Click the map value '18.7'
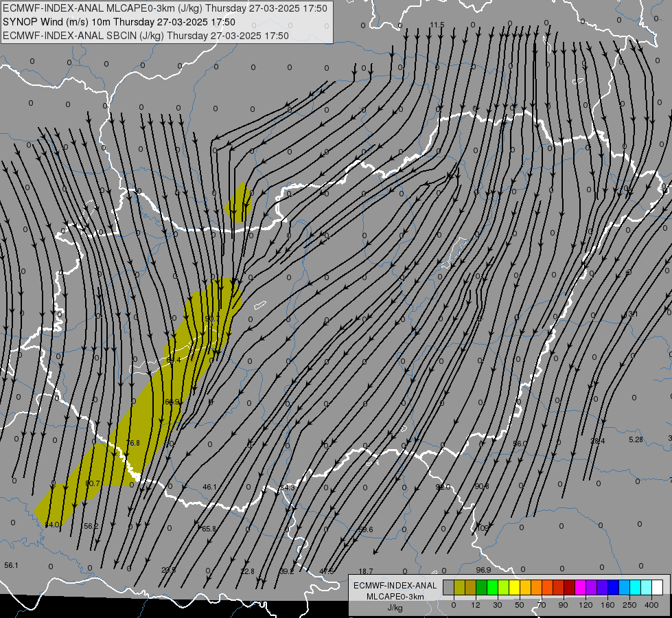 click(x=366, y=571)
